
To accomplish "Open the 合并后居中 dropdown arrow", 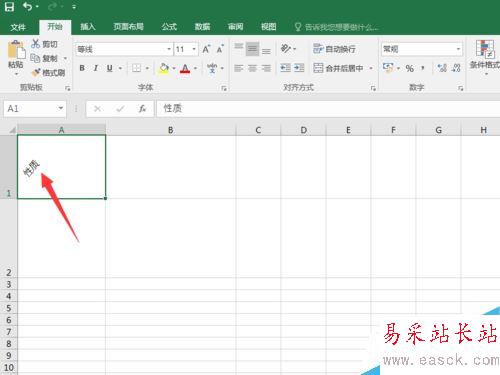I will [371, 68].
